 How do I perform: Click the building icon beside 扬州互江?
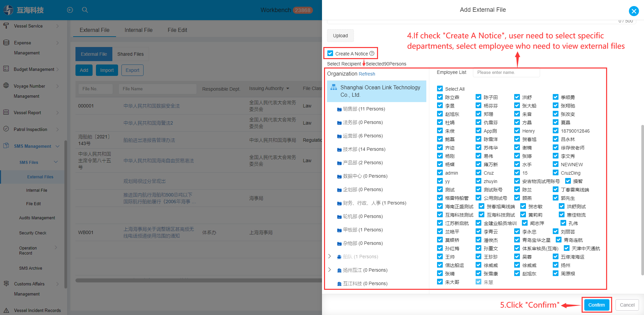[339, 270]
